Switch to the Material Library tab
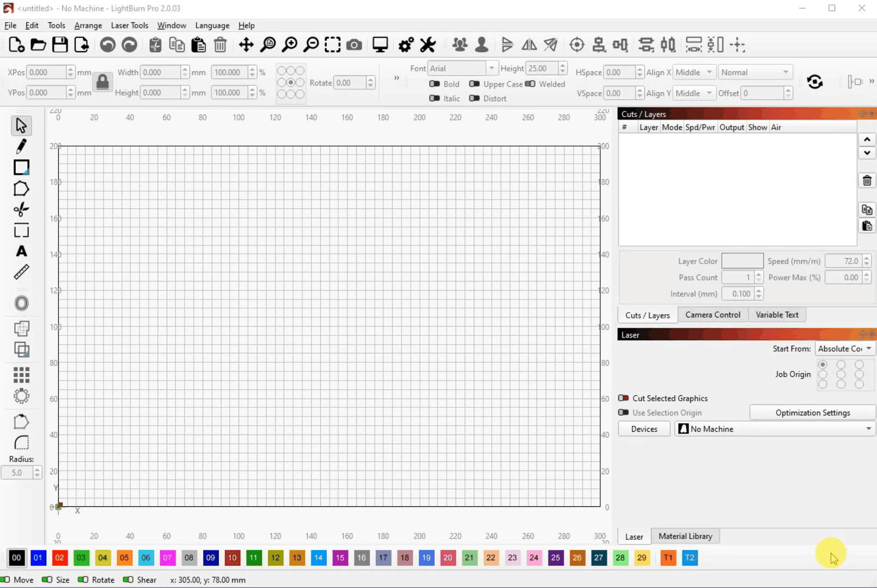The width and height of the screenshot is (877, 588). (x=685, y=536)
